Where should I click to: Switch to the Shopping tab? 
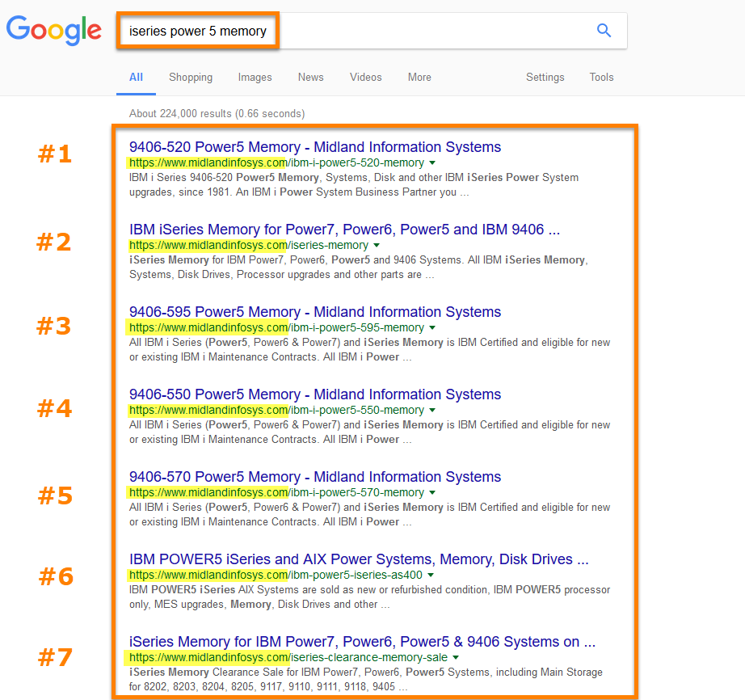[191, 77]
